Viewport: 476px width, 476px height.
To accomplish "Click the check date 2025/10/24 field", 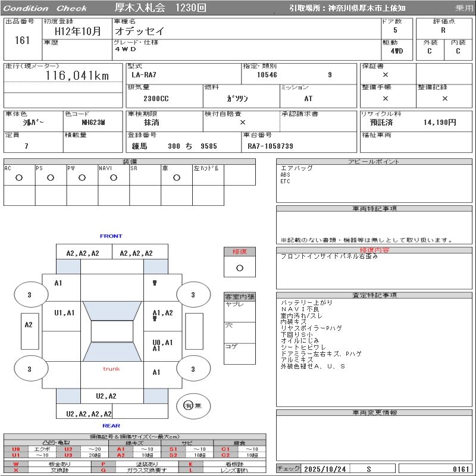I will 325,469.
